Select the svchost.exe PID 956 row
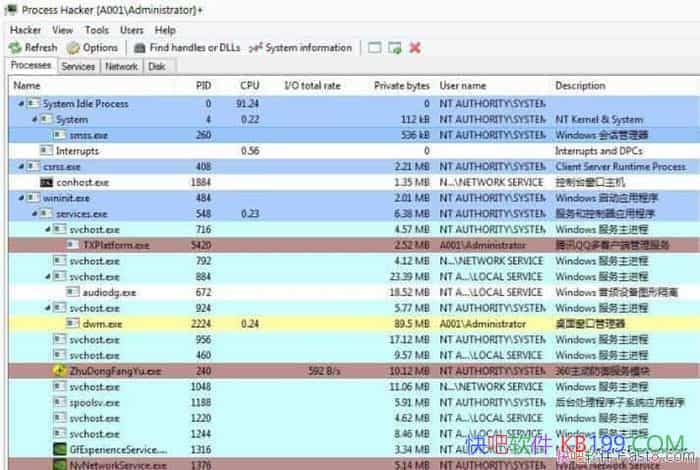The height and width of the screenshot is (470, 700). pos(354,339)
